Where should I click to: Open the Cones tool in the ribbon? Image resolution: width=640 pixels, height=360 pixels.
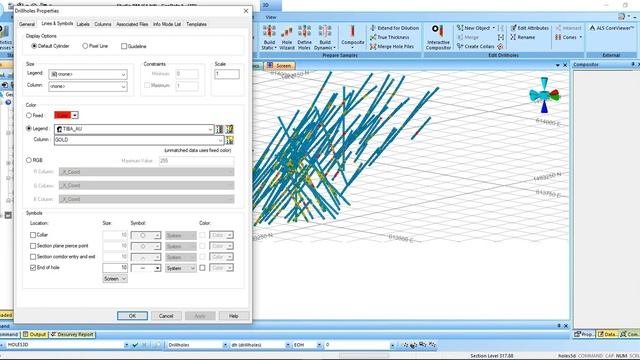pyautogui.click(x=569, y=37)
